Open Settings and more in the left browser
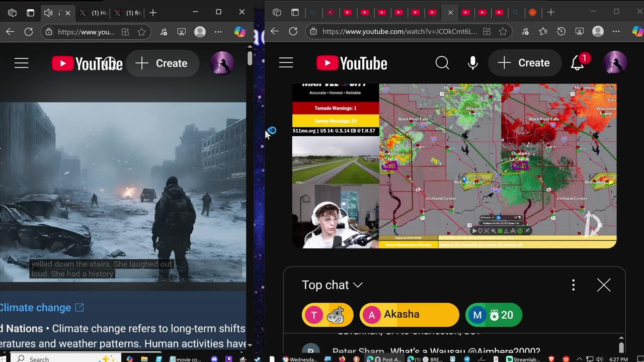The height and width of the screenshot is (362, 644). pyautogui.click(x=218, y=32)
